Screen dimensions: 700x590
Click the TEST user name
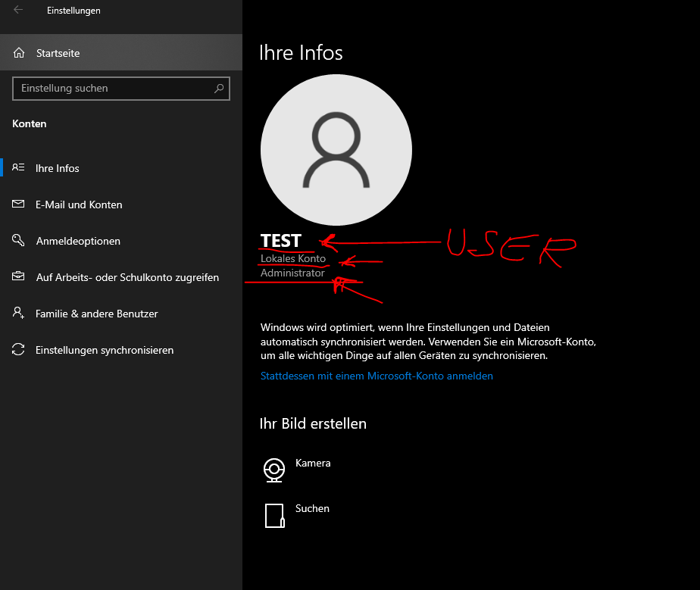point(281,241)
